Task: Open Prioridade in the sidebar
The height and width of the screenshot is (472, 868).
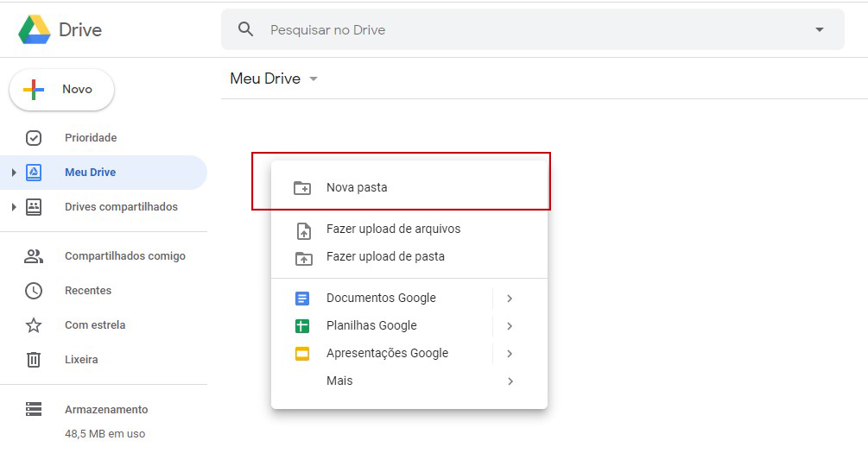Action: (x=91, y=138)
